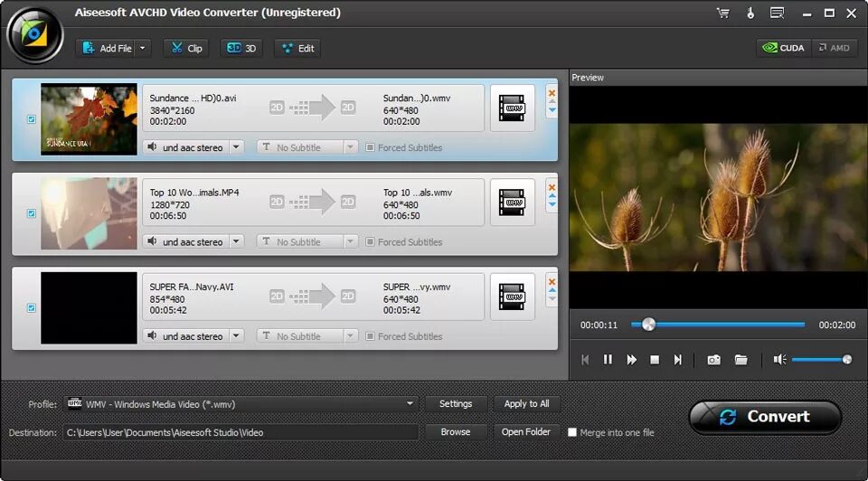Take a snapshot with the camera icon
Viewport: 868px width, 481px height.
(714, 360)
